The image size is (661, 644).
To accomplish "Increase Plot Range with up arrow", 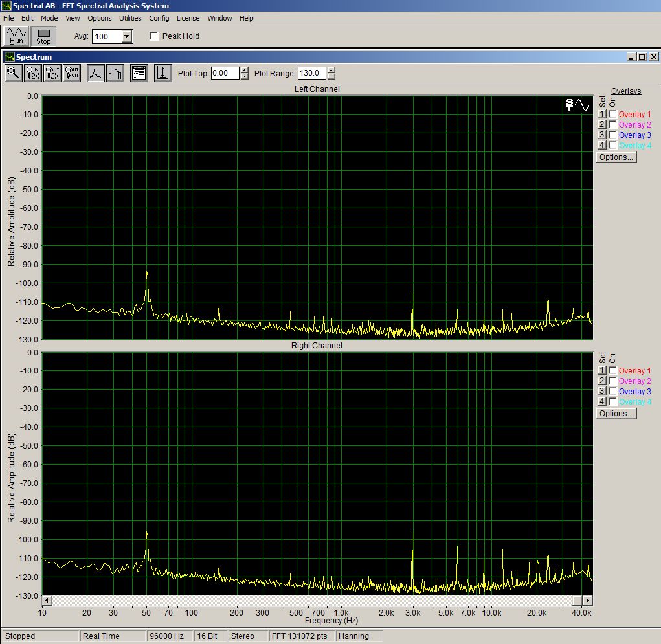I will click(331, 70).
